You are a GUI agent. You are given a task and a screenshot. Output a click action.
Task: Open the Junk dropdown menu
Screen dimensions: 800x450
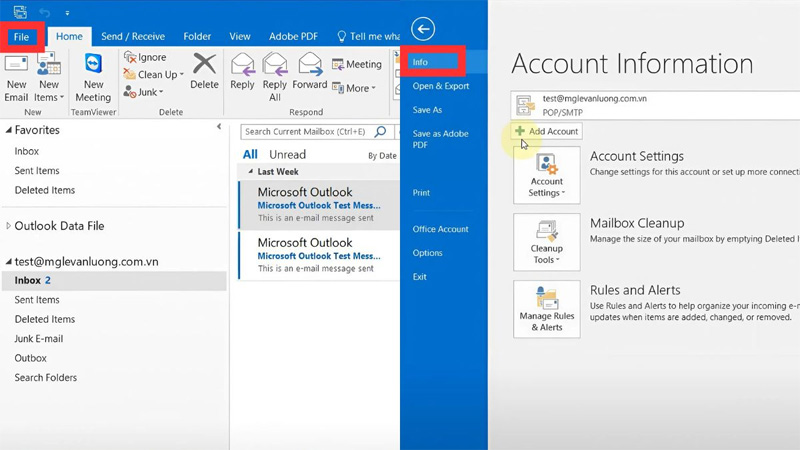[143, 92]
